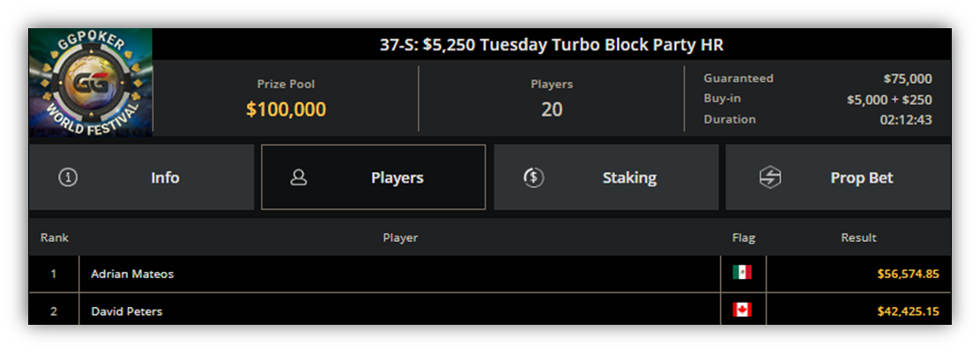This screenshot has width=980, height=353.
Task: Click Adrian Mateos's Mexican flag icon
Action: coord(742,273)
